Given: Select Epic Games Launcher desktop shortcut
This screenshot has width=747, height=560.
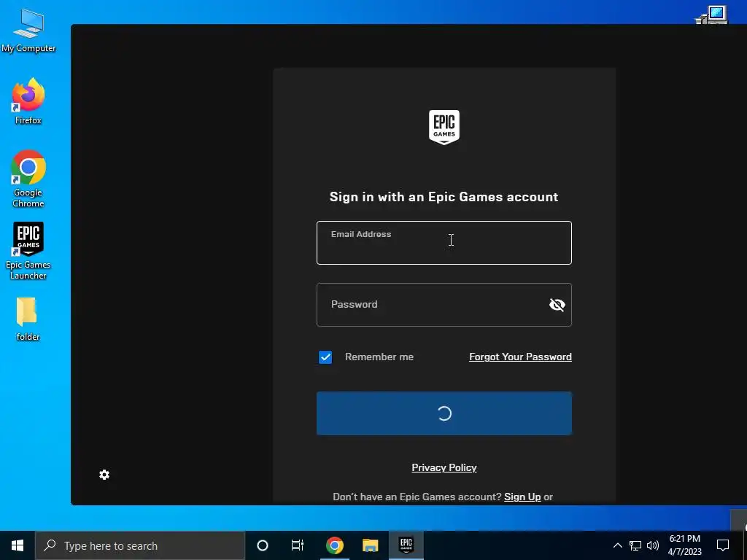Looking at the screenshot, I should coord(28,251).
